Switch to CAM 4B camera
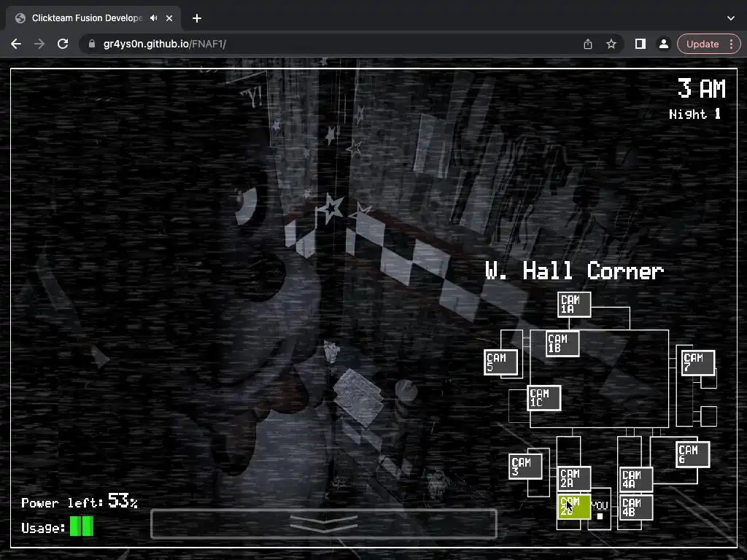 (636, 507)
